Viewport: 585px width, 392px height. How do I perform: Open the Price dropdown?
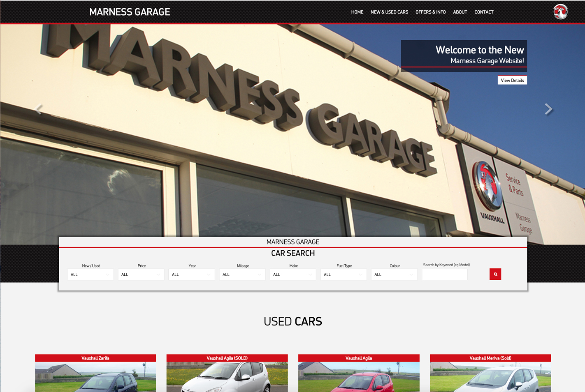pyautogui.click(x=141, y=274)
